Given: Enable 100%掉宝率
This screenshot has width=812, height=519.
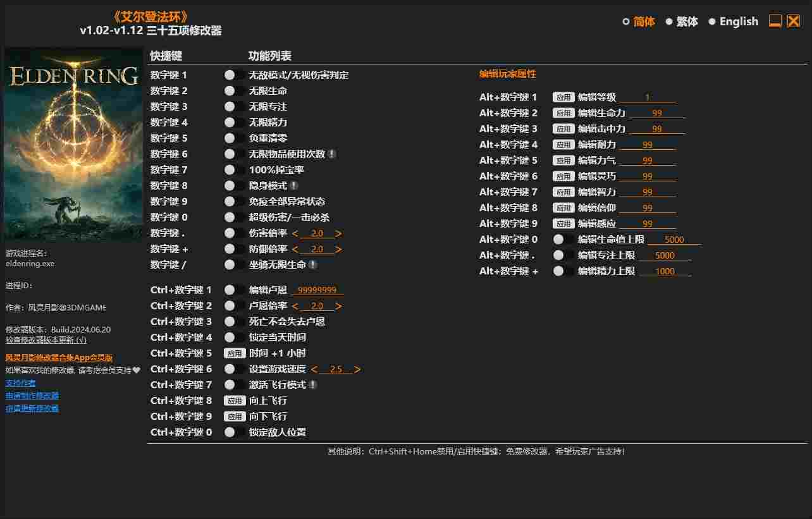Looking at the screenshot, I should 235,169.
